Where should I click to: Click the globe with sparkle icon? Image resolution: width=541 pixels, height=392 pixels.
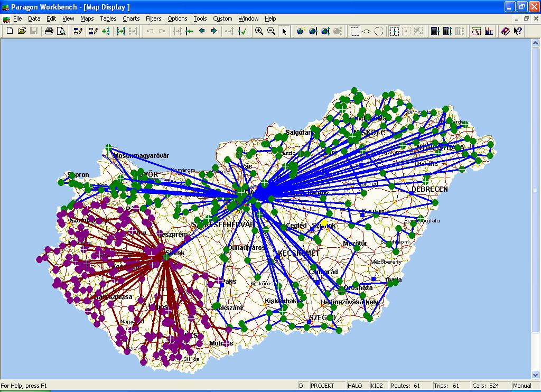(301, 31)
